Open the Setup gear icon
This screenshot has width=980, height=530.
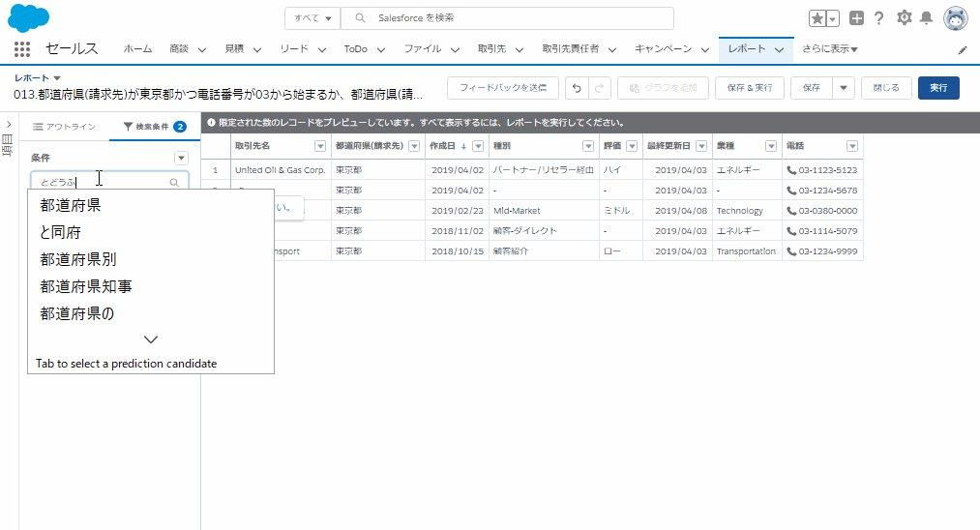[x=904, y=17]
